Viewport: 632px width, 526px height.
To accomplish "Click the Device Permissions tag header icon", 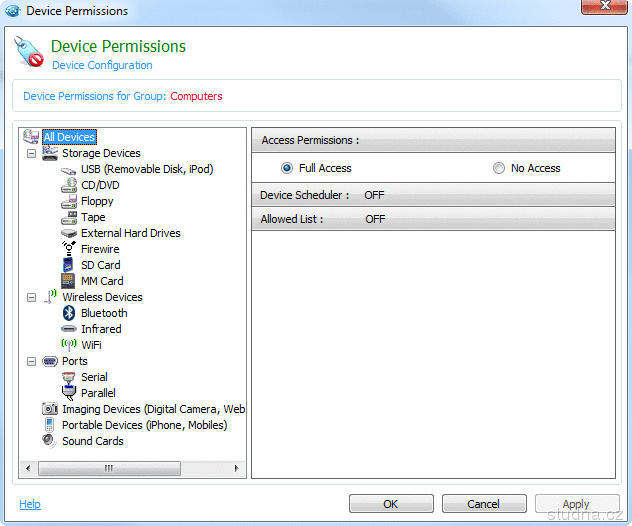I will [29, 52].
